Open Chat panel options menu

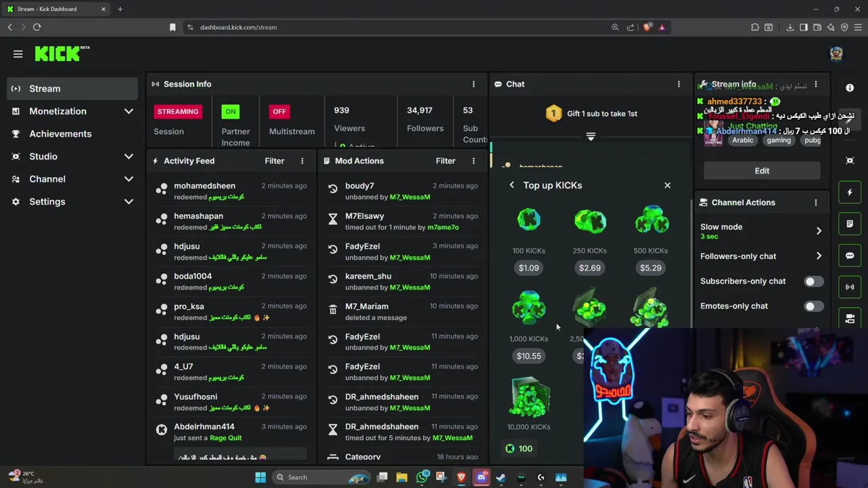pyautogui.click(x=679, y=84)
